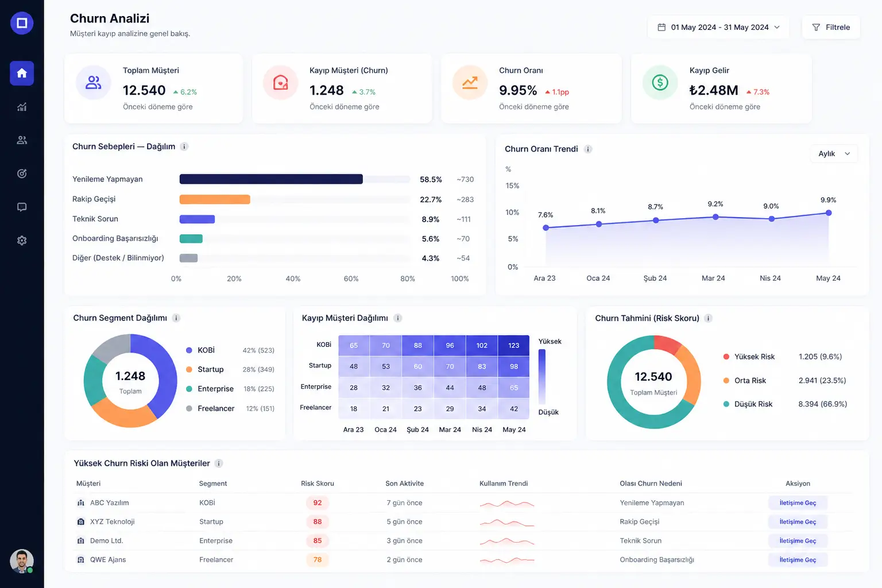The width and height of the screenshot is (882, 588).
Task: Open the customers sidebar icon
Action: (x=22, y=140)
